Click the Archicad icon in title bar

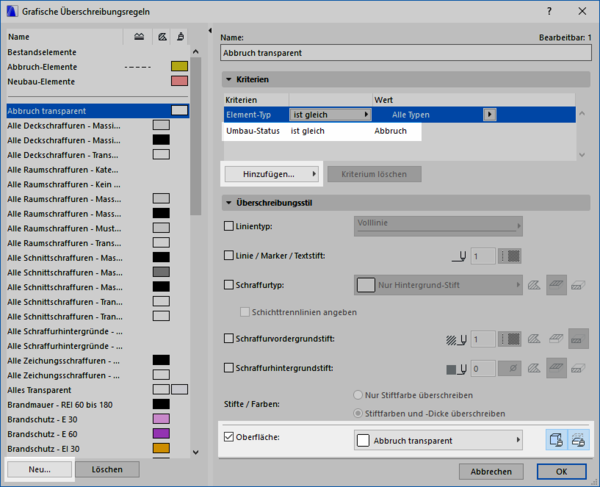click(x=12, y=11)
